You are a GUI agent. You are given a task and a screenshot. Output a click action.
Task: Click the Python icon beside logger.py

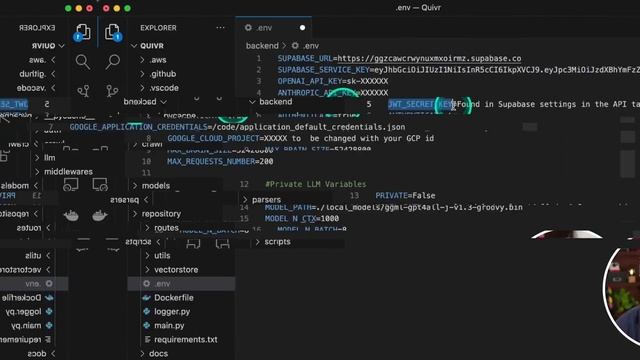point(147,311)
